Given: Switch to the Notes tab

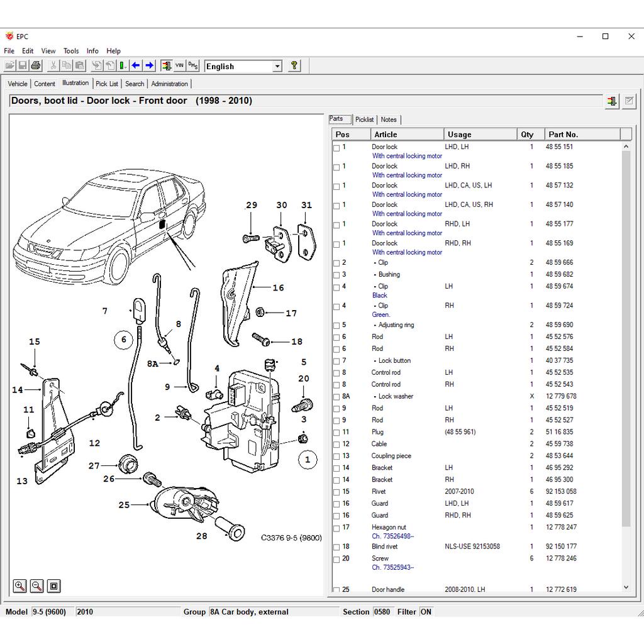Looking at the screenshot, I should tap(389, 119).
